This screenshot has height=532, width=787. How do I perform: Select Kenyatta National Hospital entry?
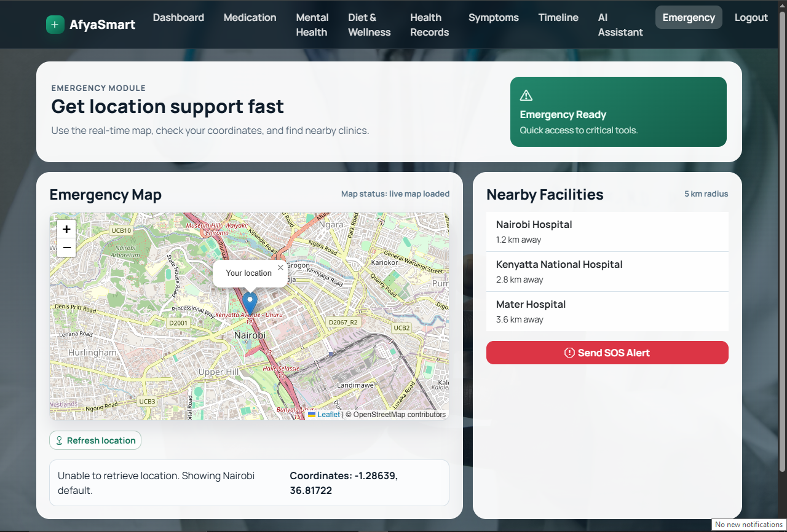point(607,272)
